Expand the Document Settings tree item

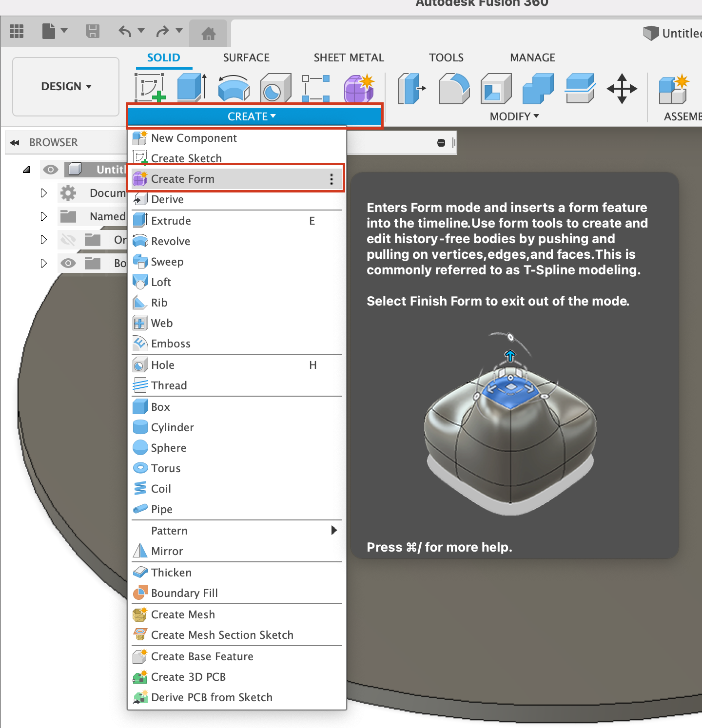click(43, 193)
